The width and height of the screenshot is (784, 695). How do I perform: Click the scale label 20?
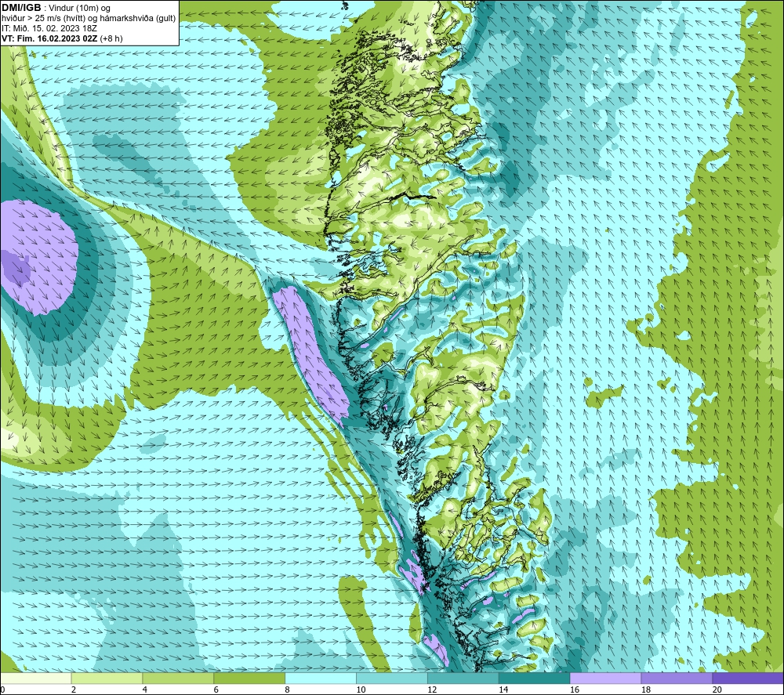[x=717, y=690]
